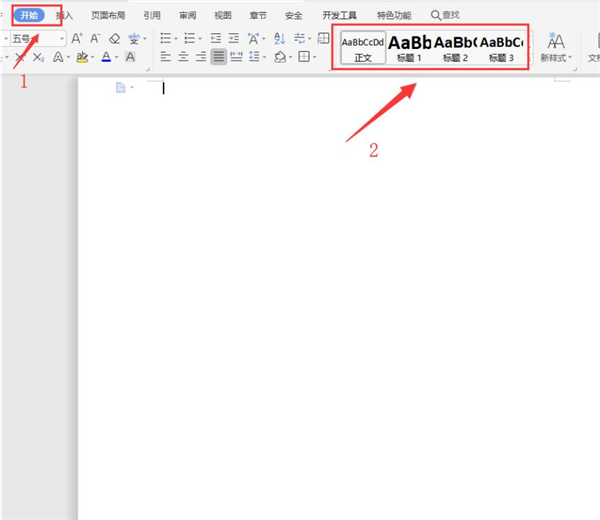Apply the 标题 1 heading style

pos(409,48)
